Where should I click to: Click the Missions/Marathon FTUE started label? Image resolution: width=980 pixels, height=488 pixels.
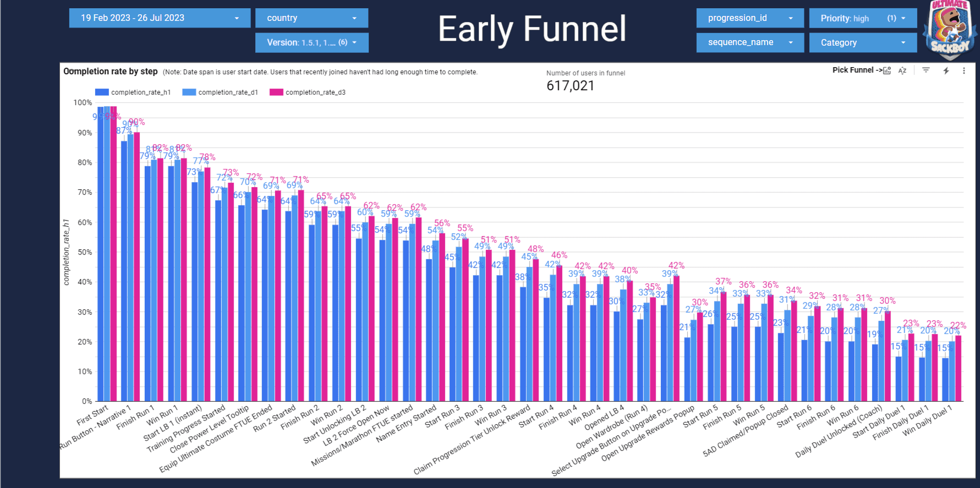click(362, 436)
